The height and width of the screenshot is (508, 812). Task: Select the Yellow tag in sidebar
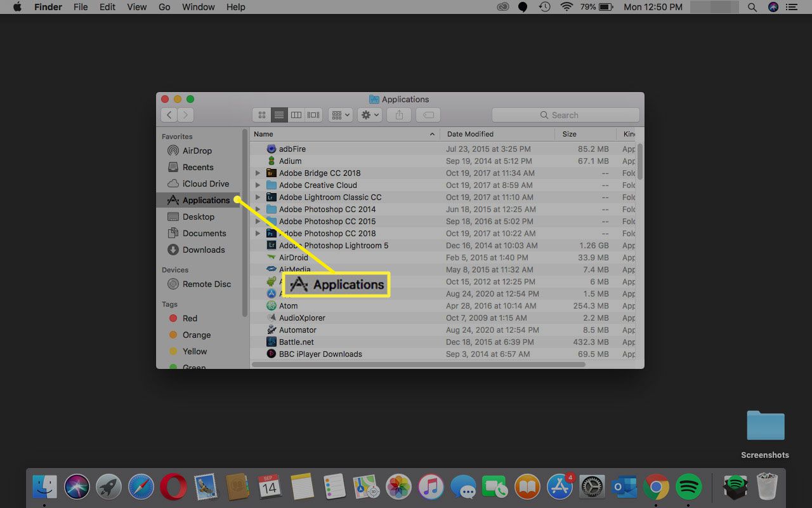(x=188, y=351)
